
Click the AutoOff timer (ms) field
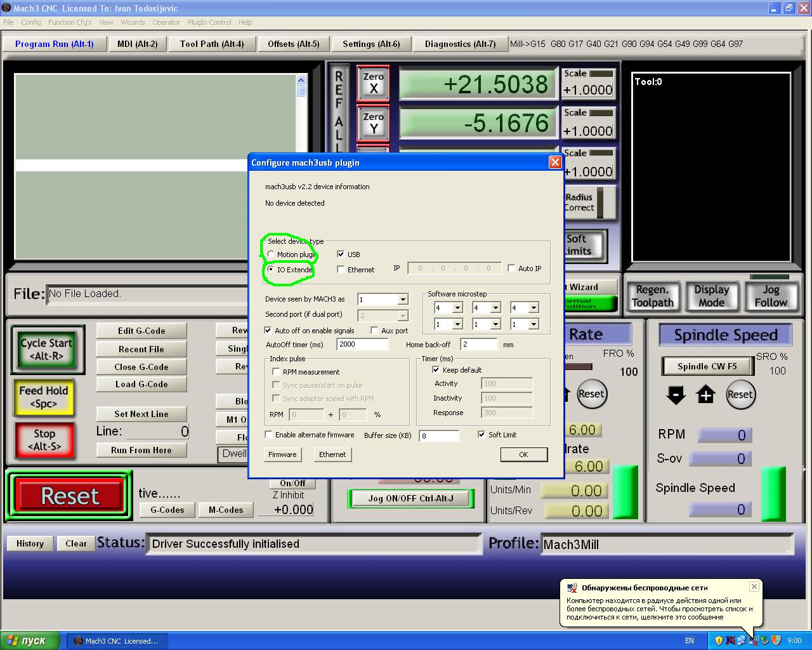point(362,344)
